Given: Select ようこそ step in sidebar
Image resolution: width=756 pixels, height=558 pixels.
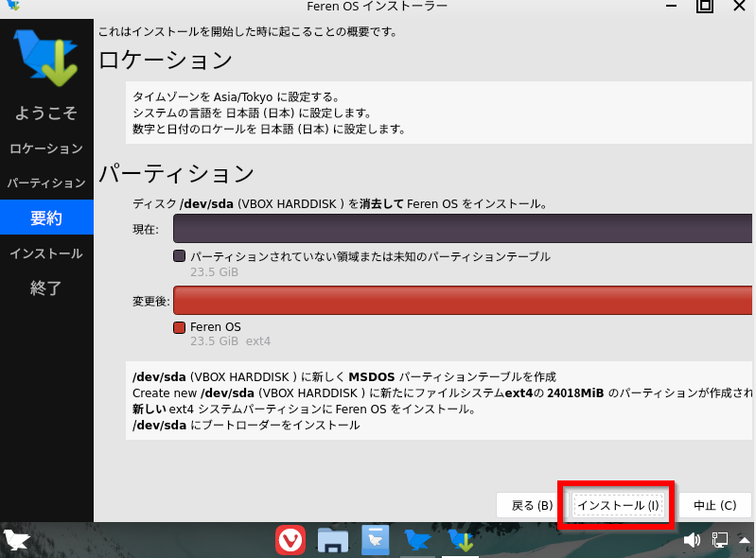Looking at the screenshot, I should [46, 113].
